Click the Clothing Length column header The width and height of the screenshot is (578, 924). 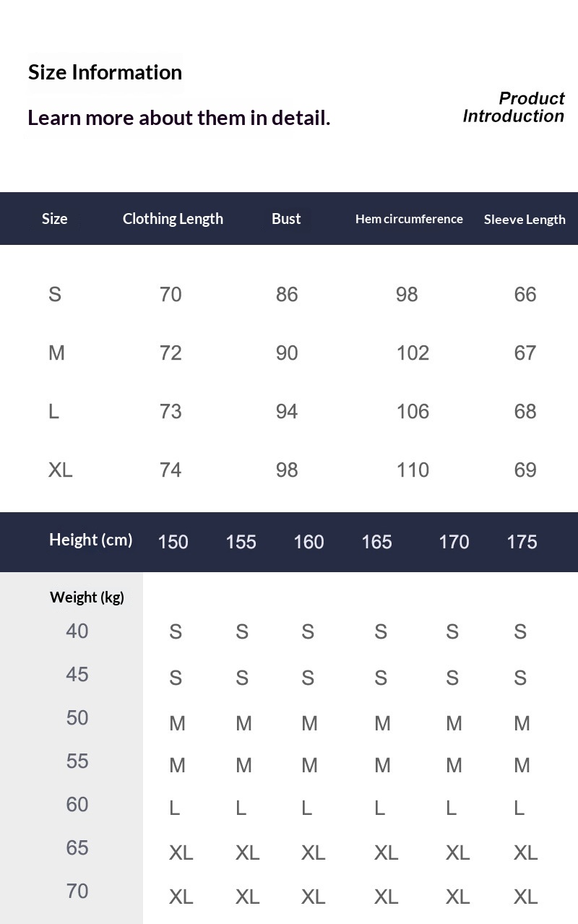pos(173,219)
